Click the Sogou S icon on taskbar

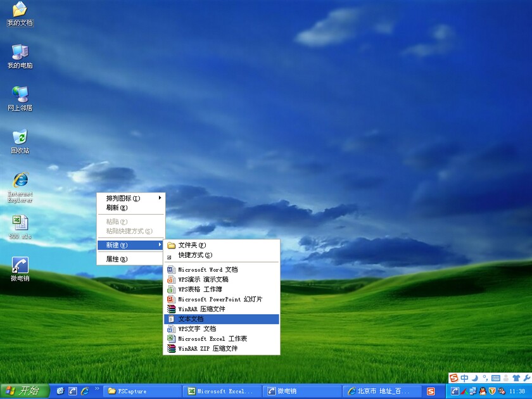[431, 391]
